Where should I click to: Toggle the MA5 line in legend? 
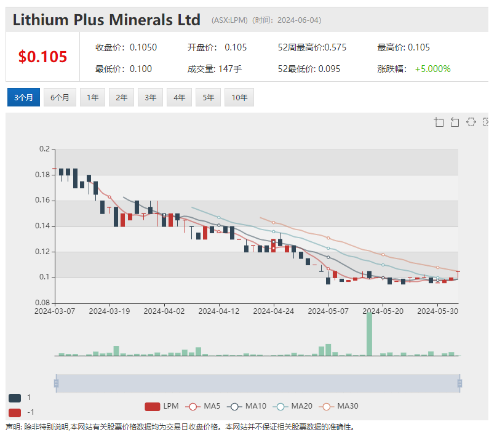tap(203, 407)
